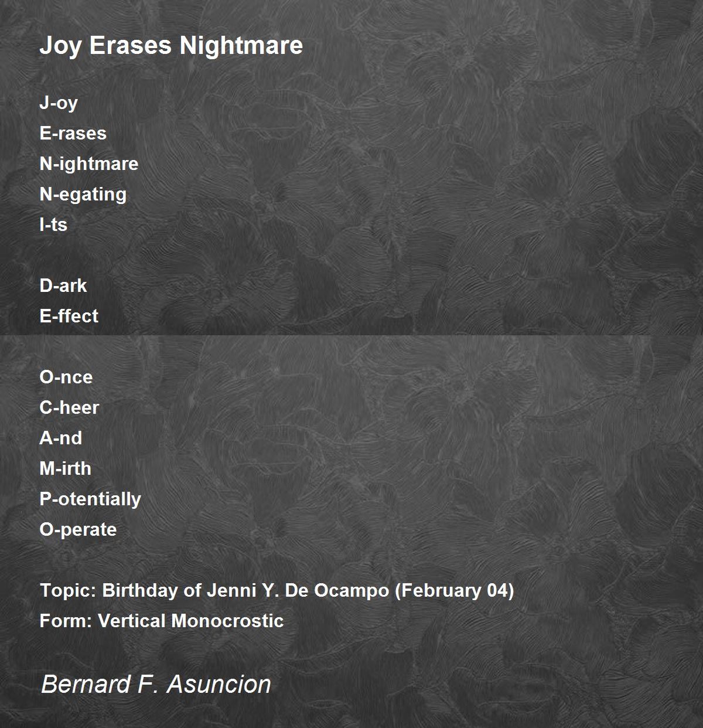Click the line P-otentially
The image size is (703, 728).
click(x=90, y=499)
